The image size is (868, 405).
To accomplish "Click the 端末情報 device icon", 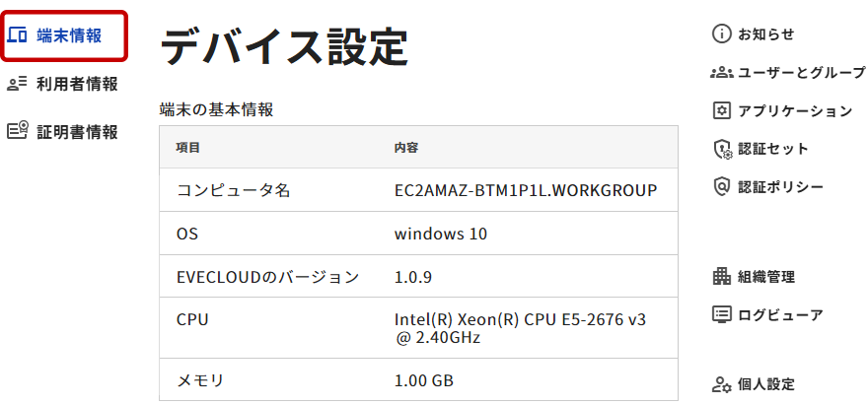I will point(18,36).
